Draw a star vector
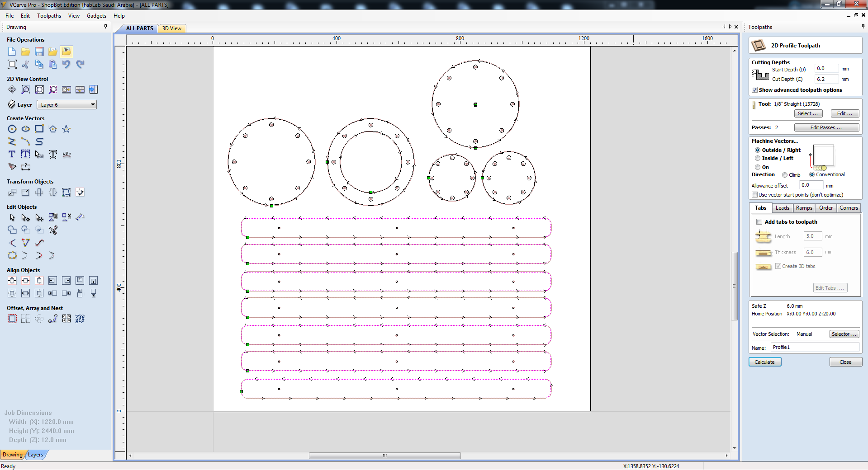The image size is (868, 470). tap(66, 129)
